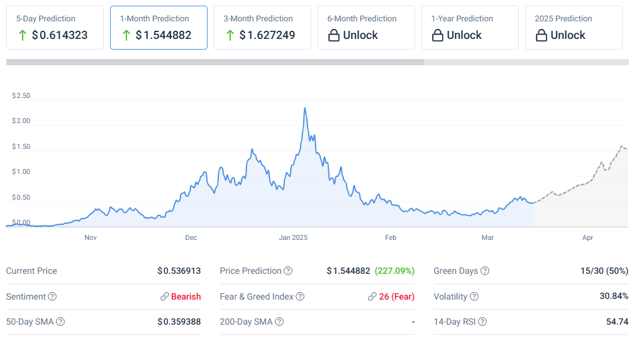Click the Price Prediction value $1.544882

[348, 271]
